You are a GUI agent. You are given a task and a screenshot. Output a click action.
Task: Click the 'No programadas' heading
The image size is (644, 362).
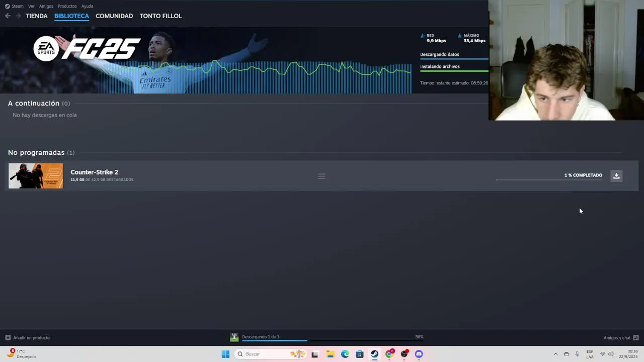pos(36,152)
